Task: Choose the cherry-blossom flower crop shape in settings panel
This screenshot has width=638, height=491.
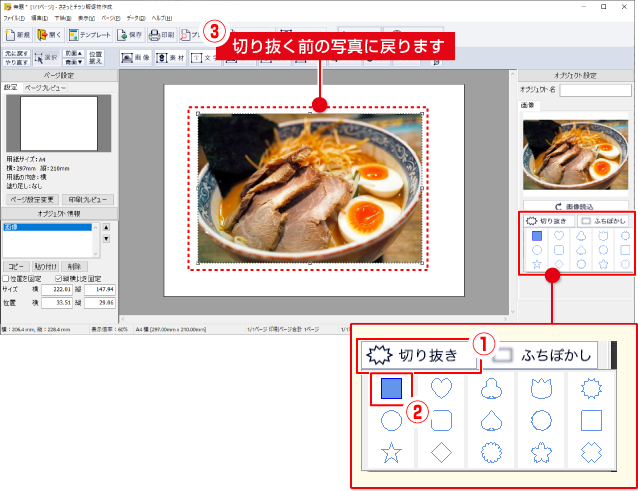Action: click(603, 264)
